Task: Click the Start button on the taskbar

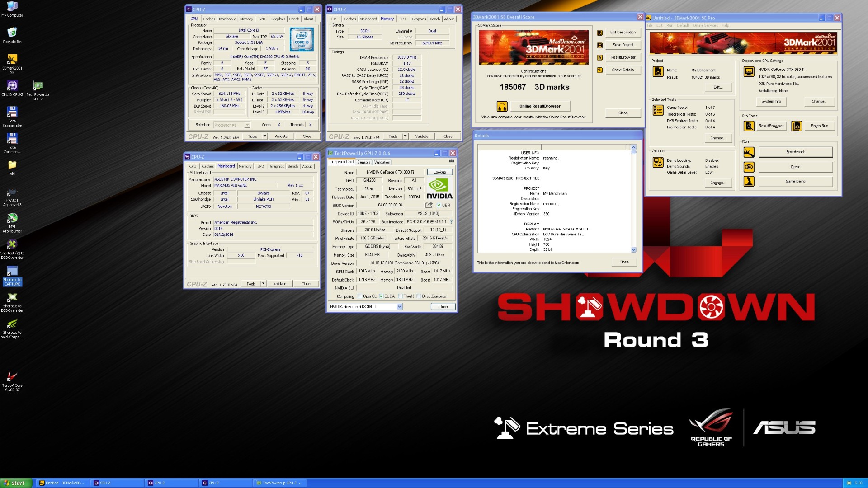Action: 16,483
